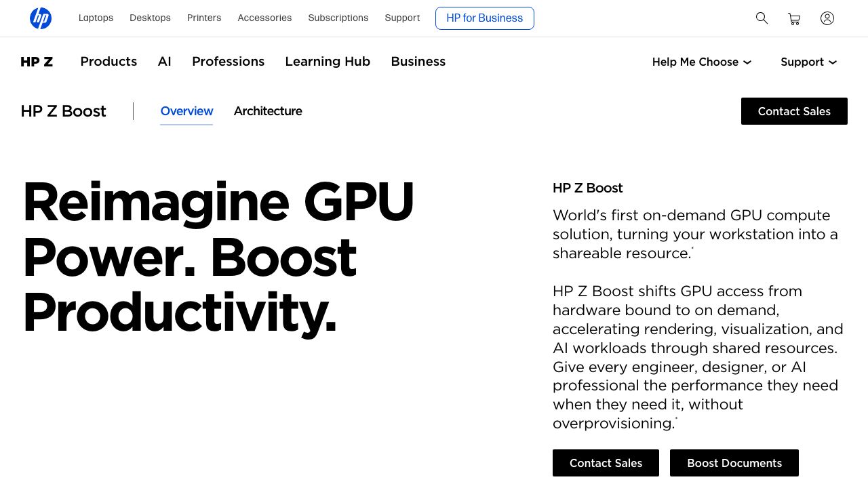Open the Professions menu item

coord(229,62)
